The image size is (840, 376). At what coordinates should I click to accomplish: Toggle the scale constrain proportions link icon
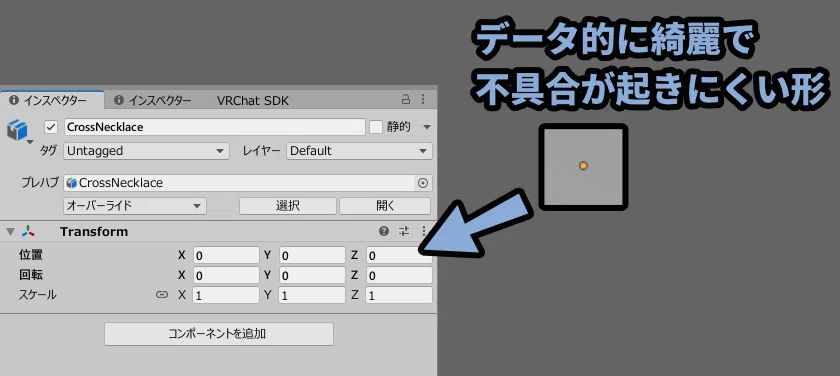coord(162,295)
